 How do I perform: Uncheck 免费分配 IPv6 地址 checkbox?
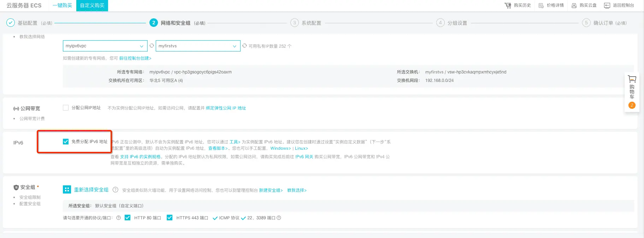(66, 142)
